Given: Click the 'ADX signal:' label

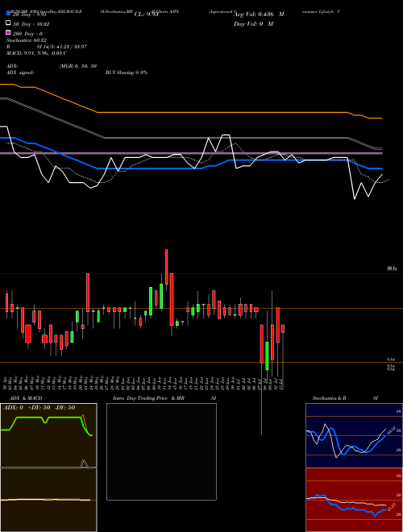Looking at the screenshot, I should tap(20, 73).
